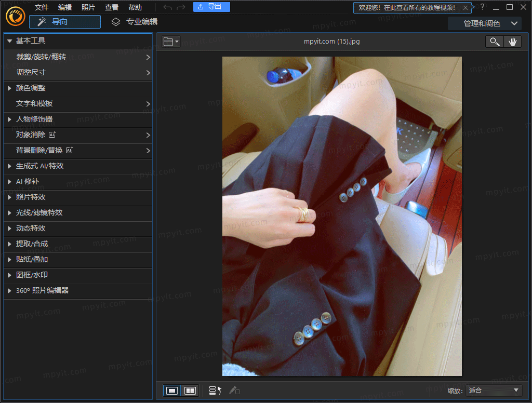Open the 缩放 zoom level dropdown

point(494,391)
